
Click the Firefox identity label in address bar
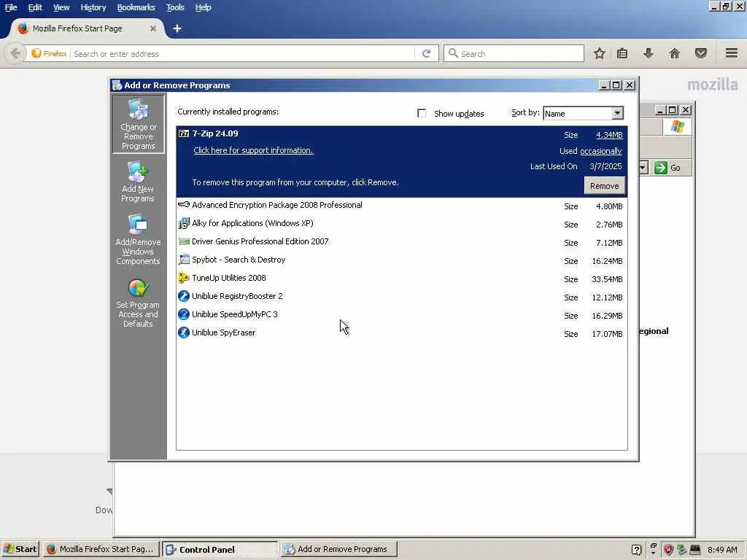point(49,53)
